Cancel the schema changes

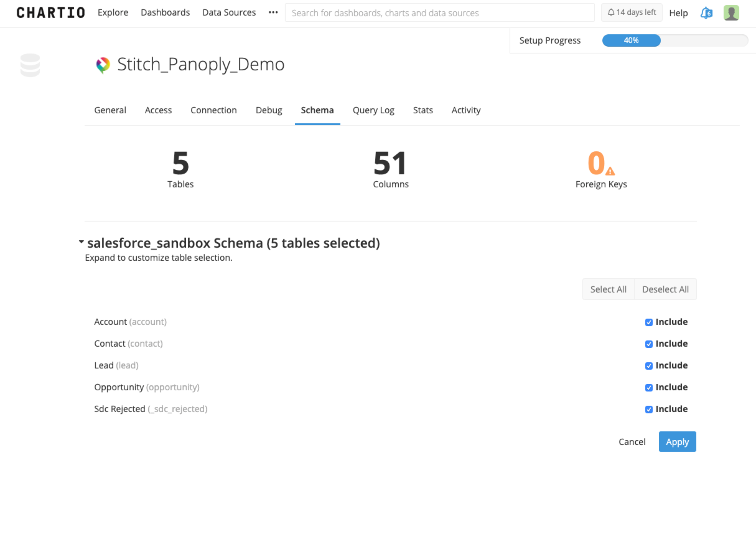point(632,442)
